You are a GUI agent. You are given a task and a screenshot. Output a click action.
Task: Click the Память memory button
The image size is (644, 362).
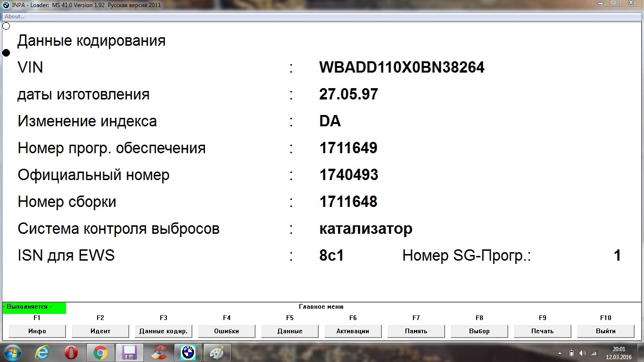pos(416,331)
